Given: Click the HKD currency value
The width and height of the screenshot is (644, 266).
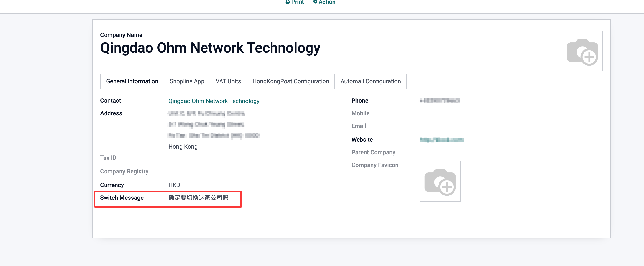Looking at the screenshot, I should point(174,185).
